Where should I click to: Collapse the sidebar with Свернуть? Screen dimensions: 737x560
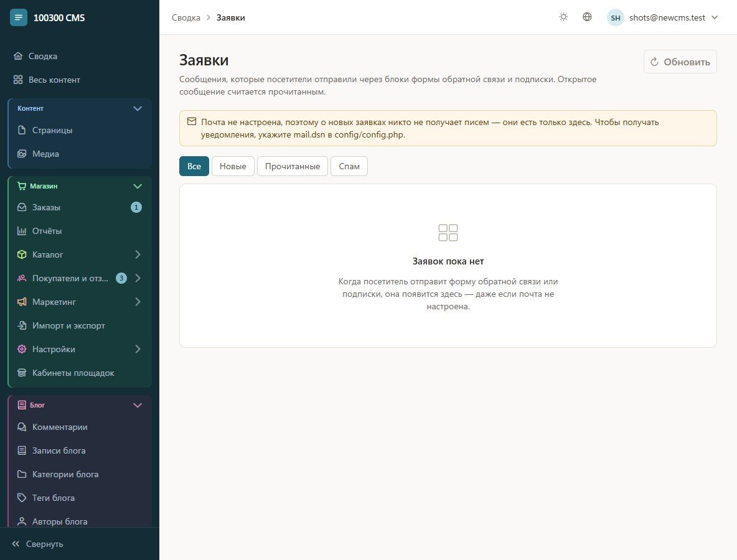(x=37, y=544)
